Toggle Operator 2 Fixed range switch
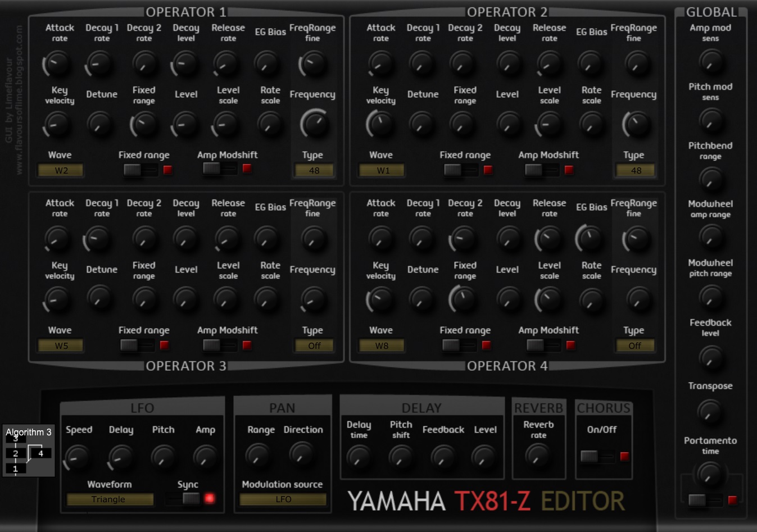This screenshot has width=757, height=532. 461,170
